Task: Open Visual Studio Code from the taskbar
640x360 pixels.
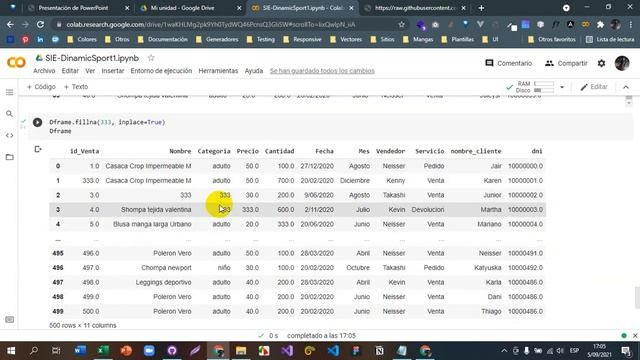Action: coord(333,351)
